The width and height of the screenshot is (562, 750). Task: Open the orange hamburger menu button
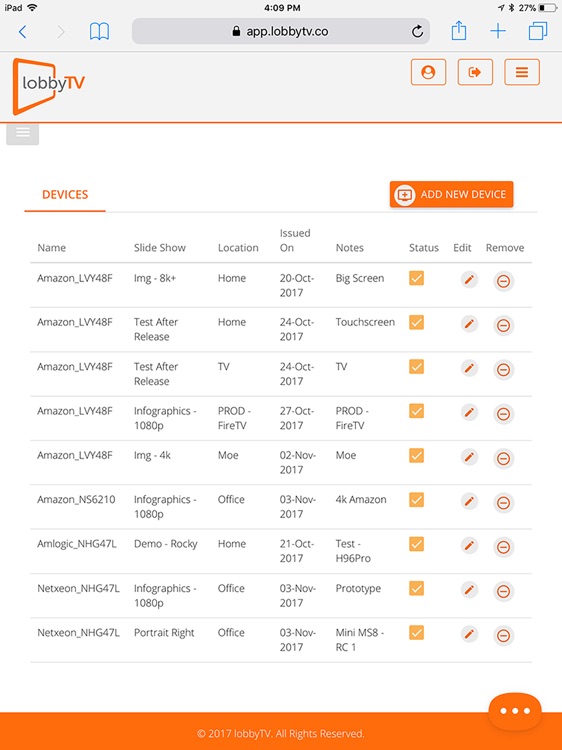click(522, 72)
